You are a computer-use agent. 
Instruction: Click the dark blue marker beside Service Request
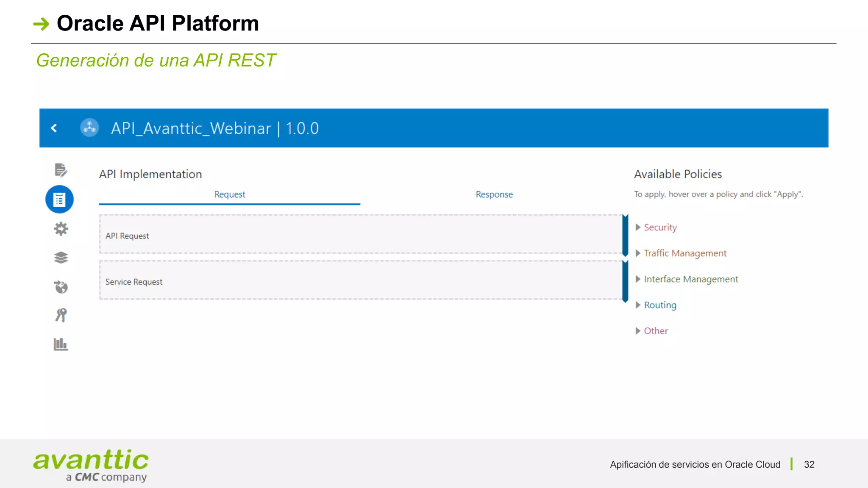pyautogui.click(x=625, y=282)
